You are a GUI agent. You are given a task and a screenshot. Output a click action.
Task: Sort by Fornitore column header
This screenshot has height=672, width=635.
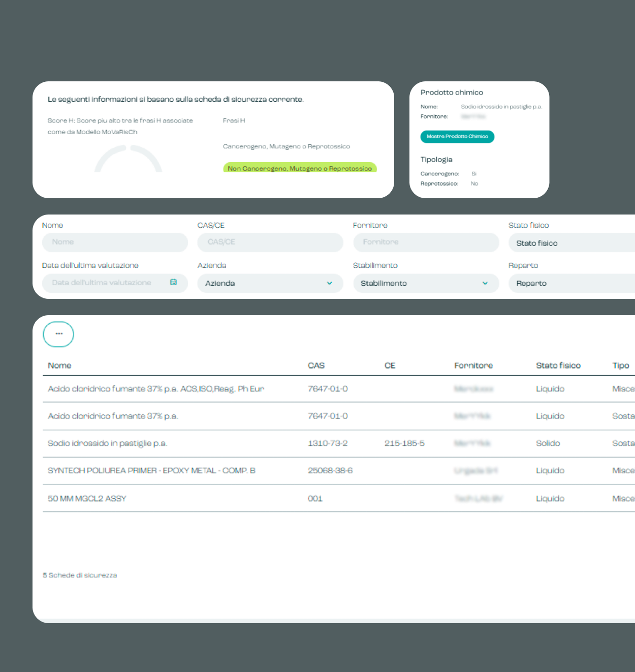coord(473,365)
